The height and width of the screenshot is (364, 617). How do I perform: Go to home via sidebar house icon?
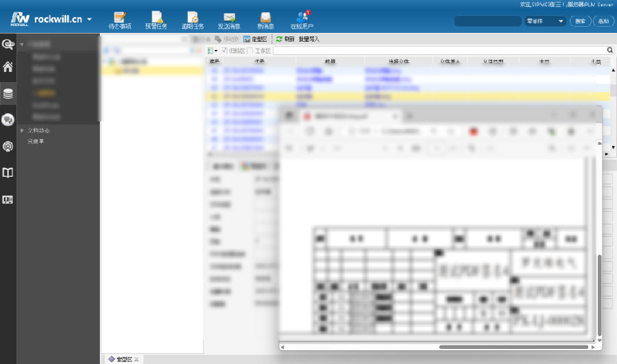click(8, 67)
